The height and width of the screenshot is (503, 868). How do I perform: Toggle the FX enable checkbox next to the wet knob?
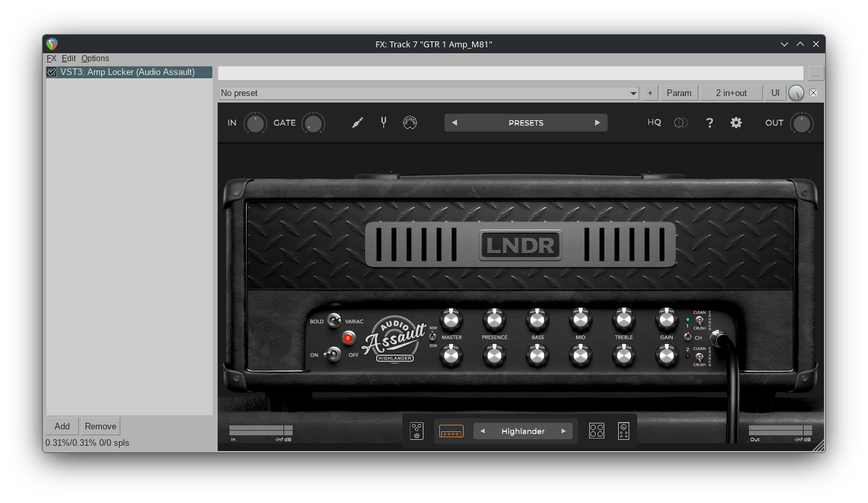(813, 93)
